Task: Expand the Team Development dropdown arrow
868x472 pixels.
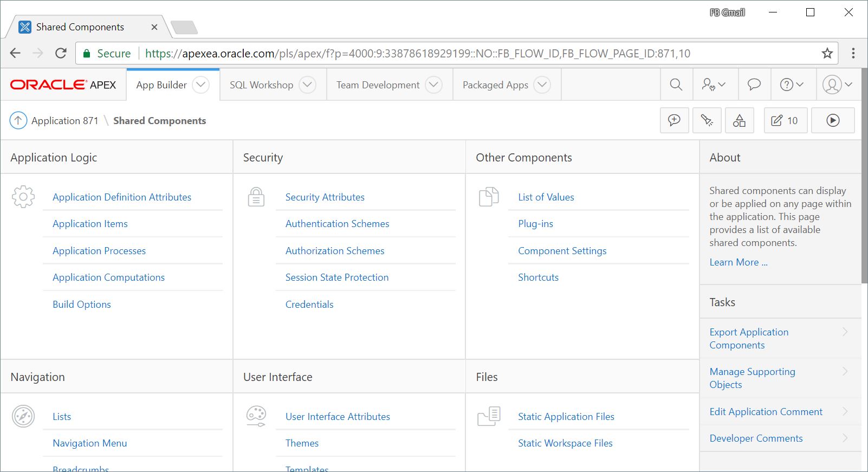Action: pyautogui.click(x=433, y=85)
